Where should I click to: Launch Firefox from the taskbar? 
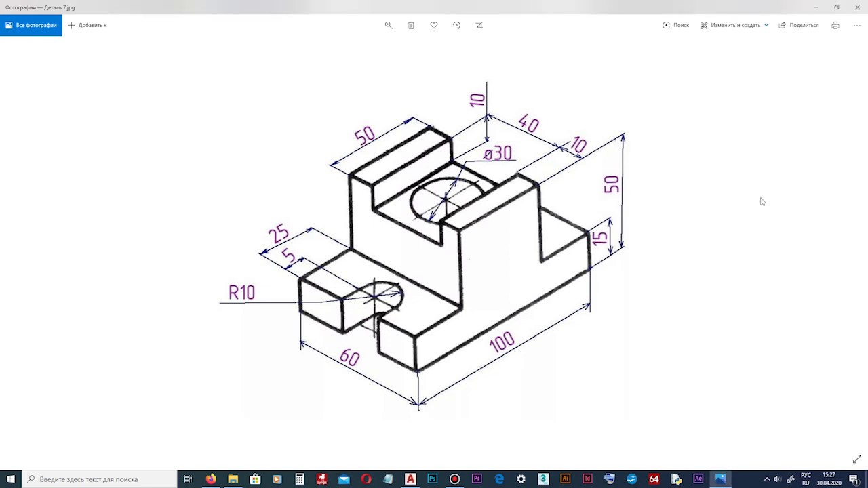(x=211, y=479)
